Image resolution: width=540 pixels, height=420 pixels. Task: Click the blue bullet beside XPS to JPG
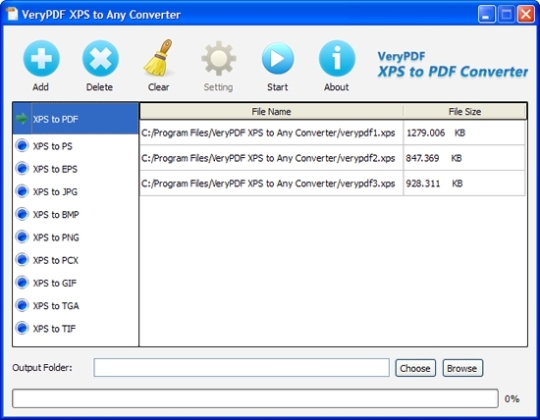point(22,191)
